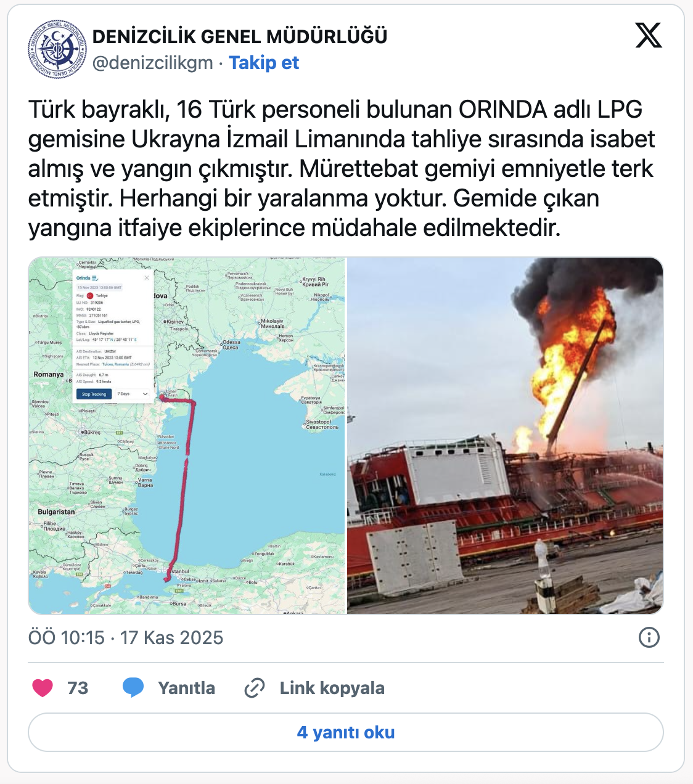Like the tweet with heart icon
Screen dimensions: 693x784
43,688
